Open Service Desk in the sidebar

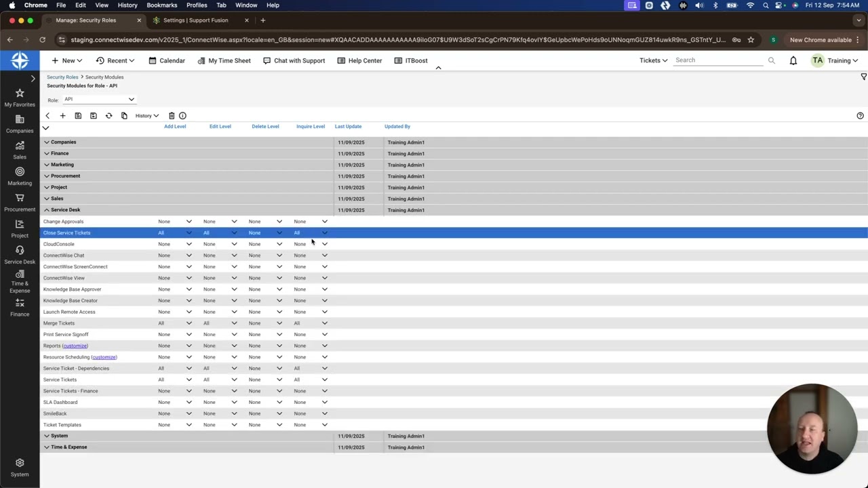20,256
